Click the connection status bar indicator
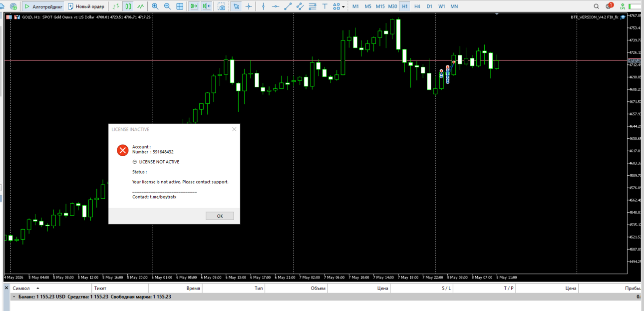This screenshot has height=311, width=644. click(635, 6)
